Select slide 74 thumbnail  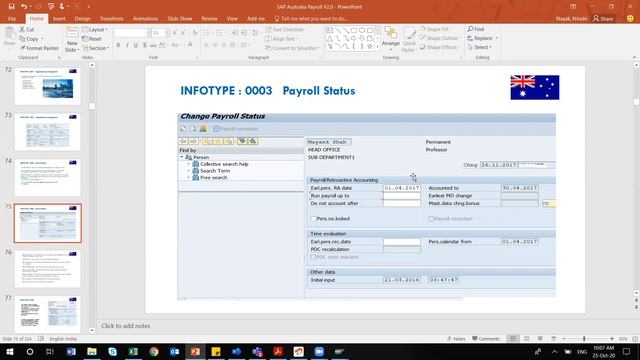pyautogui.click(x=48, y=178)
